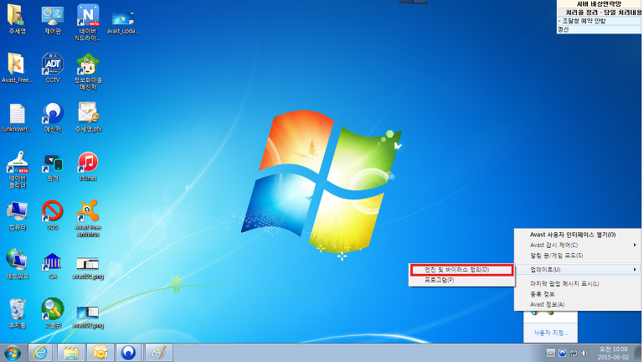The width and height of the screenshot is (644, 362).
Task: Open the 네트워크 desktop icon
Action: (18, 265)
